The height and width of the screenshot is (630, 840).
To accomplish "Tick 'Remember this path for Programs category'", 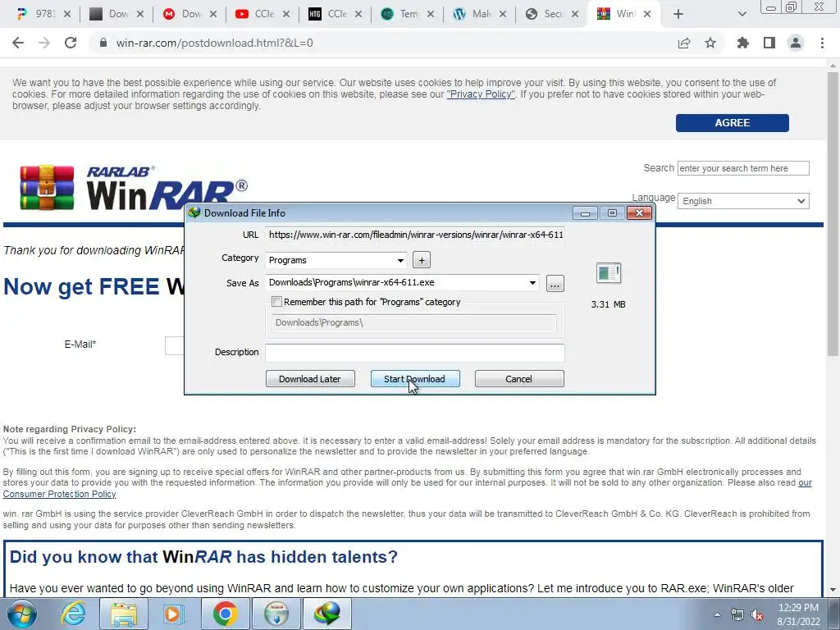I will (x=277, y=302).
